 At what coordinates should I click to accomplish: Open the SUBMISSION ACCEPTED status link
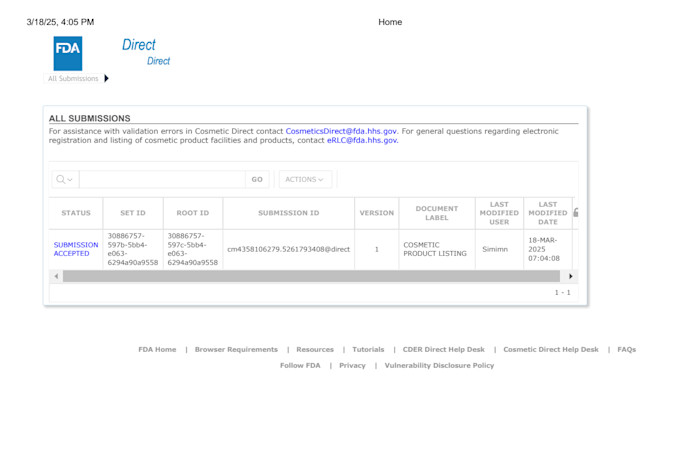(76, 249)
